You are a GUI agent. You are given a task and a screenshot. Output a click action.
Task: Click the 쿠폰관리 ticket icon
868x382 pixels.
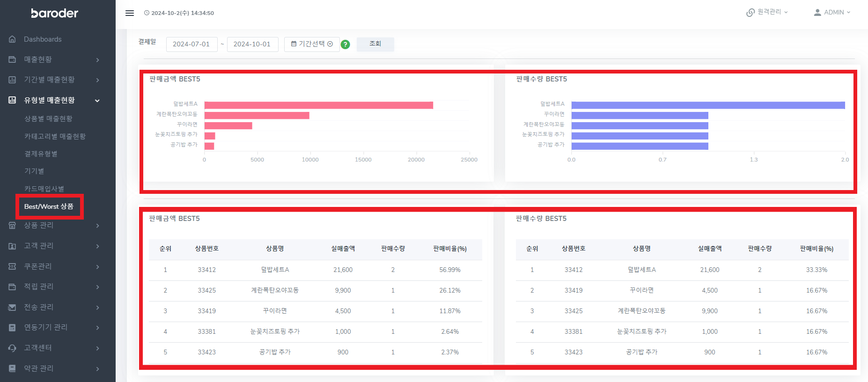[12, 266]
